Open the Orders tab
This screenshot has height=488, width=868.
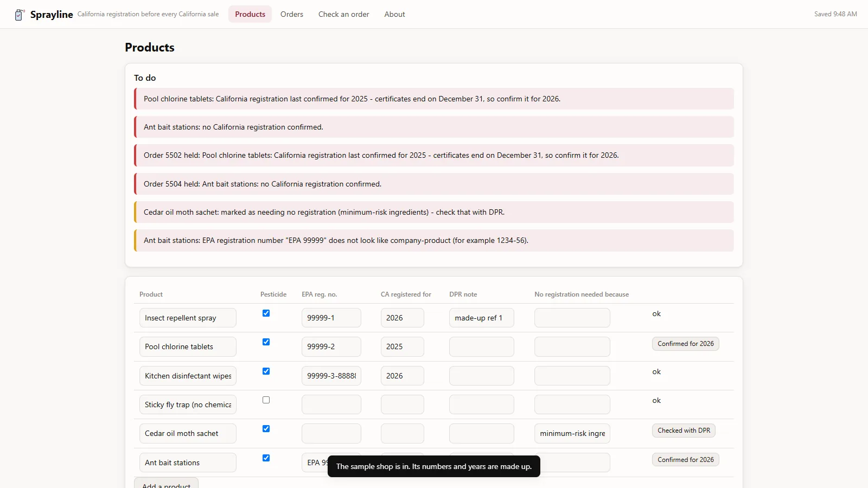coord(292,14)
